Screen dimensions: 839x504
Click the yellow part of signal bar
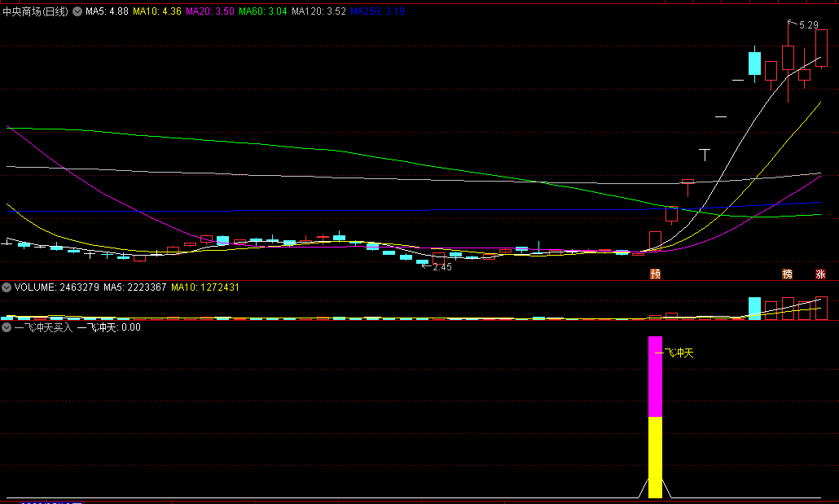click(x=655, y=458)
